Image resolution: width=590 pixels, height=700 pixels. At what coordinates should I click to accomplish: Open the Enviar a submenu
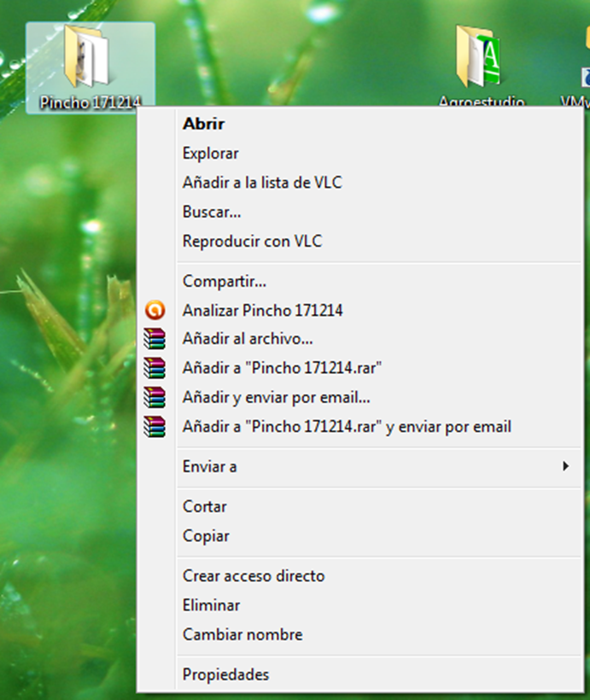click(x=210, y=466)
